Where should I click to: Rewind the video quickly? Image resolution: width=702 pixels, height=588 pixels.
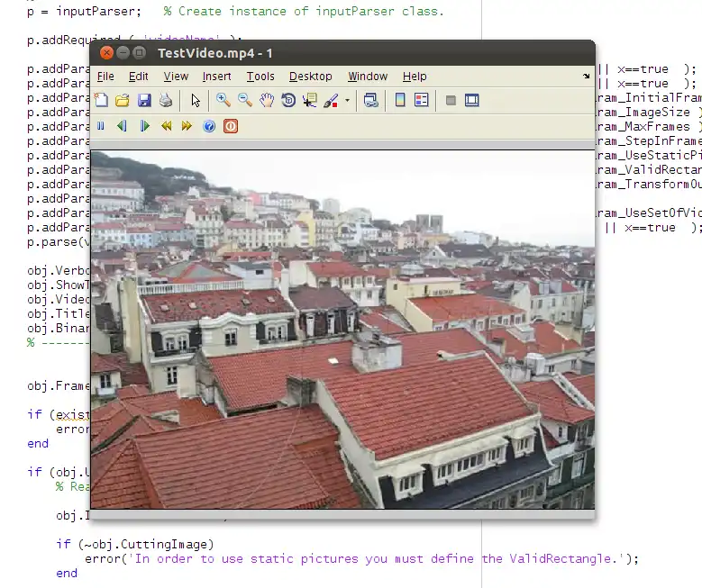[166, 126]
